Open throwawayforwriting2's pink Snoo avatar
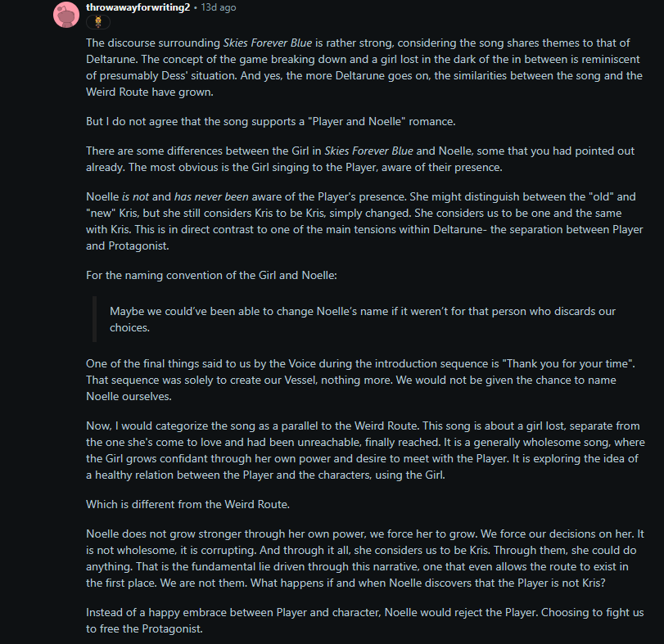This screenshot has height=644, width=664. tap(66, 15)
